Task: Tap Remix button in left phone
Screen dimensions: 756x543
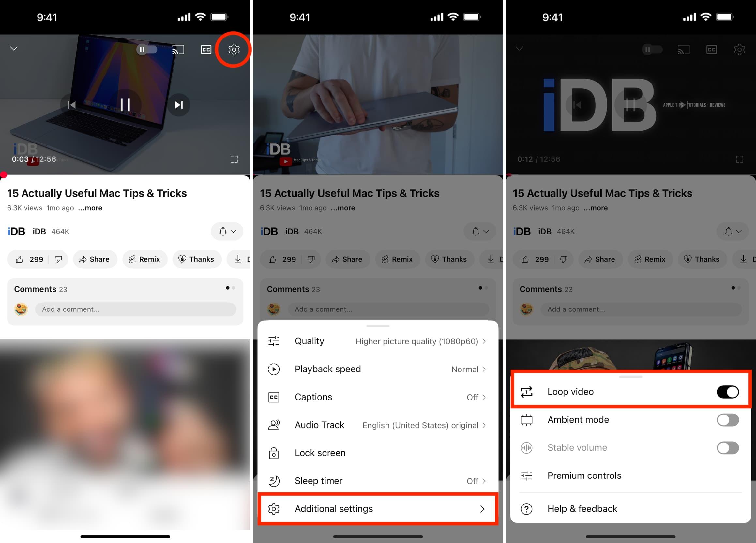Action: [145, 259]
